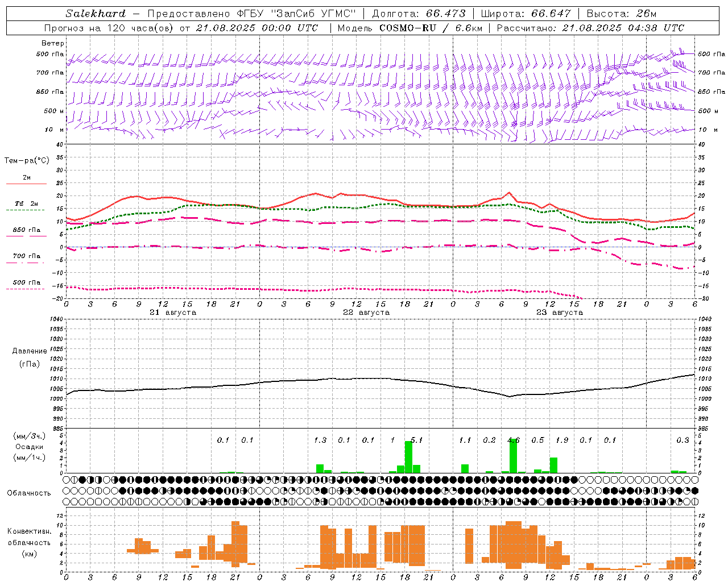The width and height of the screenshot is (728, 582).
Task: Select the "Долгота: 66.473" longitude text
Action: tap(418, 14)
